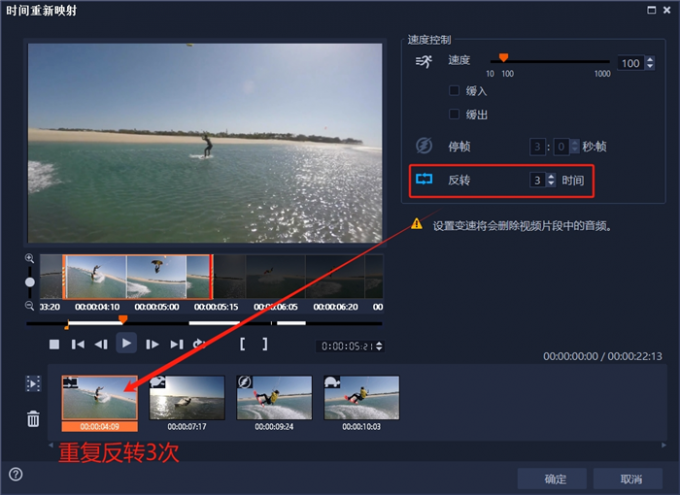The image size is (680, 495).
Task: Click the main video preview
Action: pos(205,143)
